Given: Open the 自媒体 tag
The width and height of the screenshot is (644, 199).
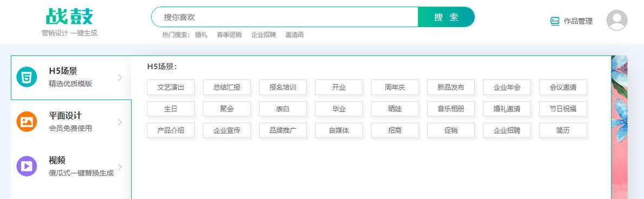Looking at the screenshot, I should pos(339,131).
